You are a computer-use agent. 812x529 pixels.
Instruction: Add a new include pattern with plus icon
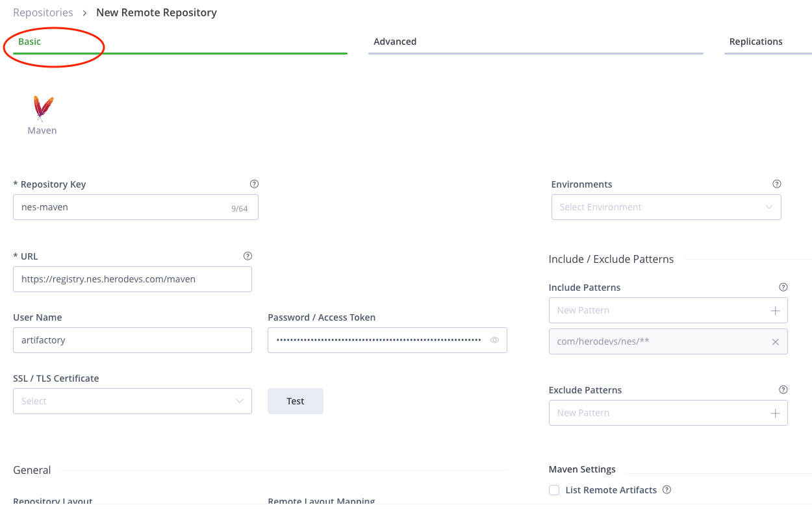point(775,310)
